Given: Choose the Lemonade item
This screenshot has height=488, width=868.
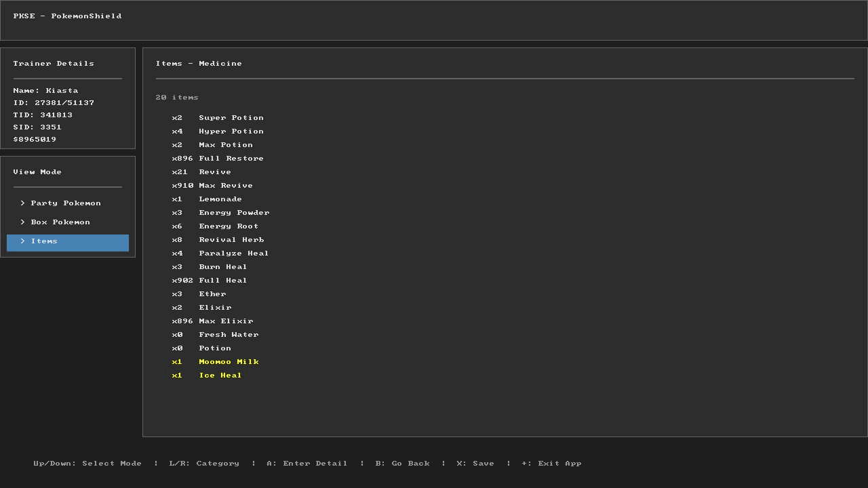Looking at the screenshot, I should (207, 199).
